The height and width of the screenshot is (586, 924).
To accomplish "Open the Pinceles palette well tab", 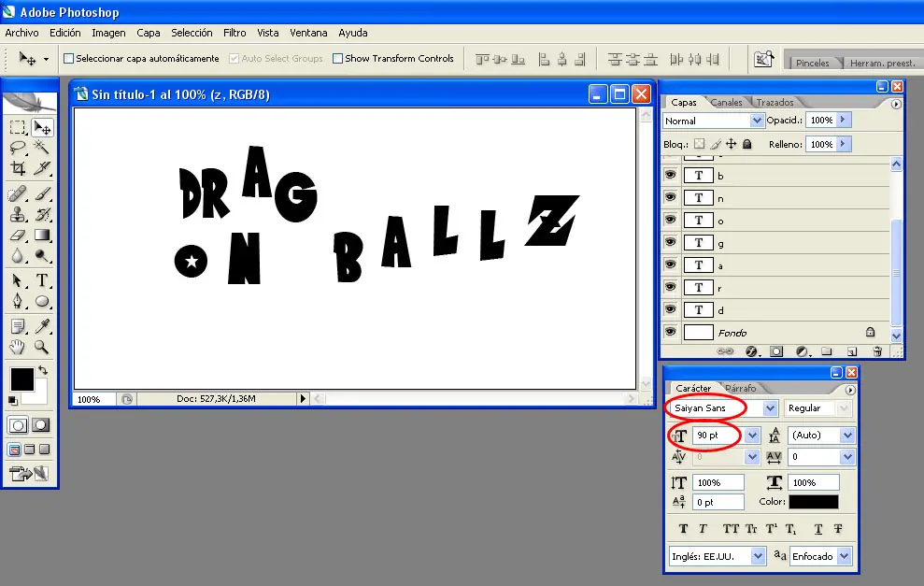I will (812, 63).
